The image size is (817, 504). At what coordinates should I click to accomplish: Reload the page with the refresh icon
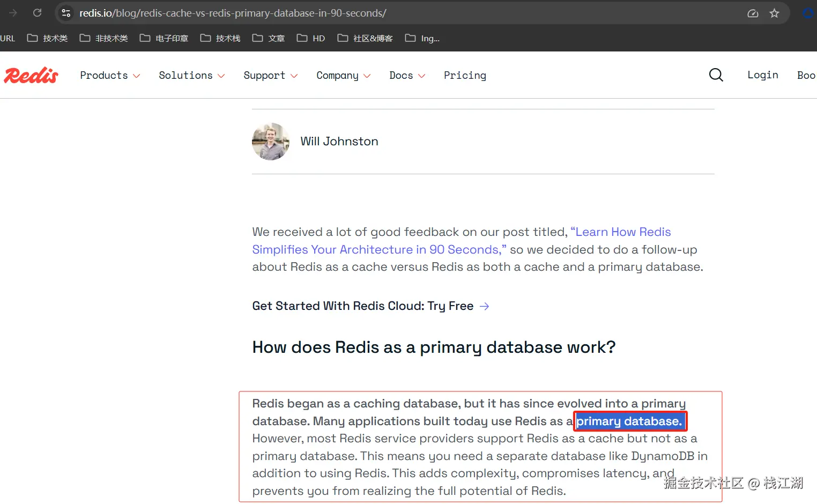pos(37,13)
